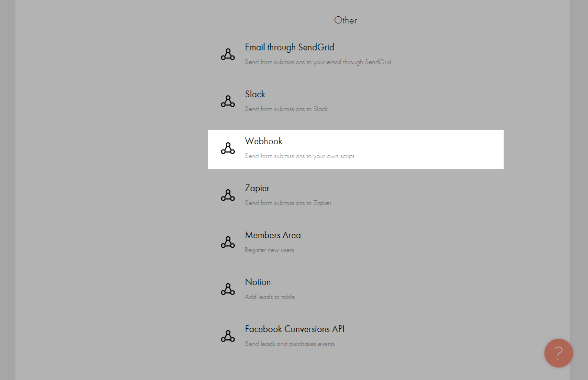Click the 'Register new users' description
This screenshot has width=588, height=380.
[269, 250]
